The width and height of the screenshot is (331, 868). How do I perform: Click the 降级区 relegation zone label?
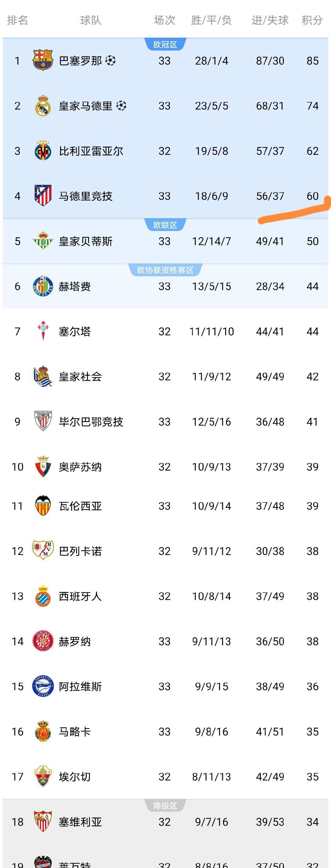click(x=165, y=806)
